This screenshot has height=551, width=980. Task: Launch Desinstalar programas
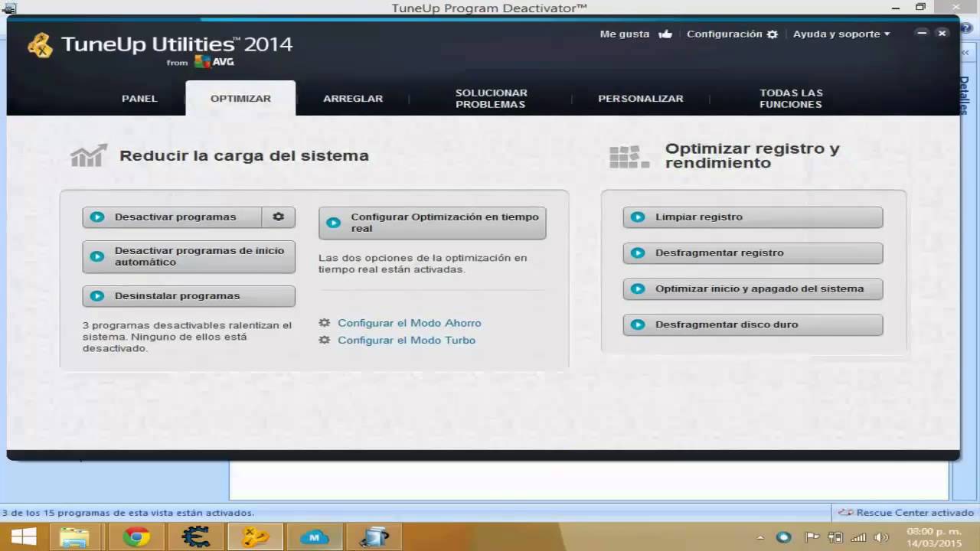pyautogui.click(x=188, y=296)
